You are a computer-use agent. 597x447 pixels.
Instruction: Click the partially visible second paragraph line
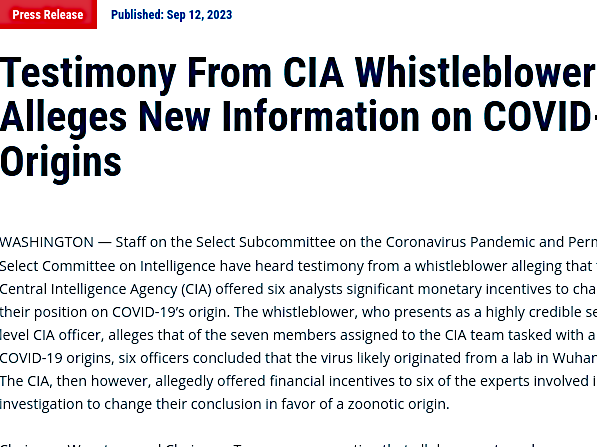tap(298, 444)
